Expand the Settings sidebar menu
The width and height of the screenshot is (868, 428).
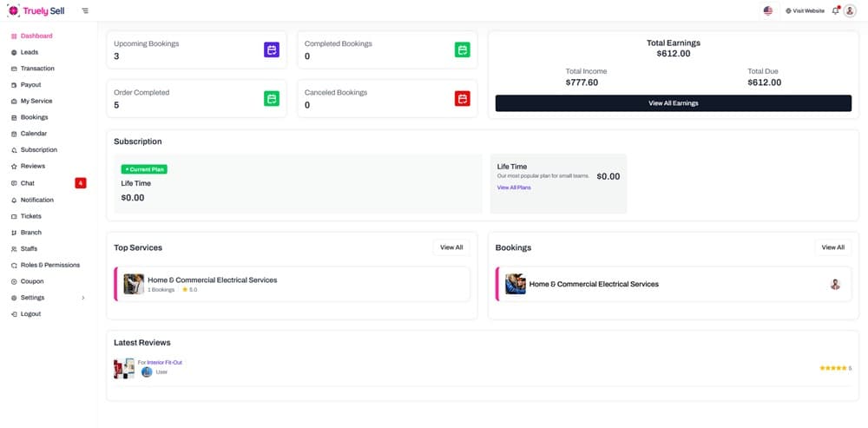click(52, 298)
